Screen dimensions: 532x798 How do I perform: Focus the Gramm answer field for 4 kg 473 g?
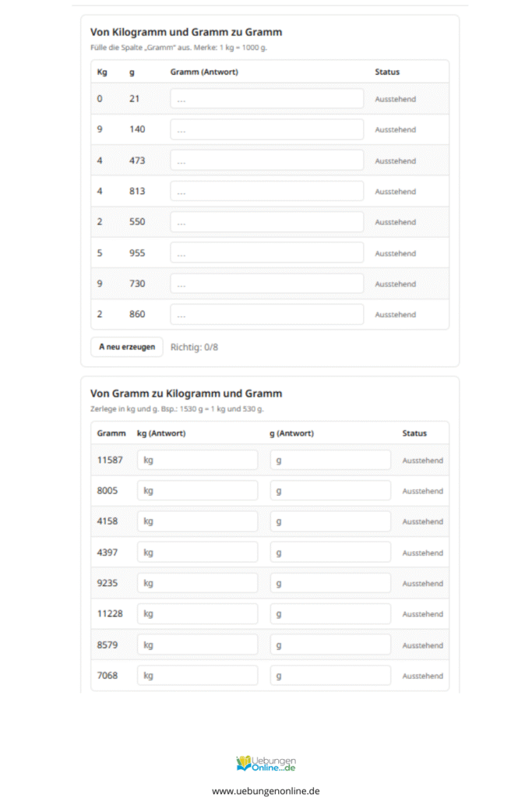(266, 161)
